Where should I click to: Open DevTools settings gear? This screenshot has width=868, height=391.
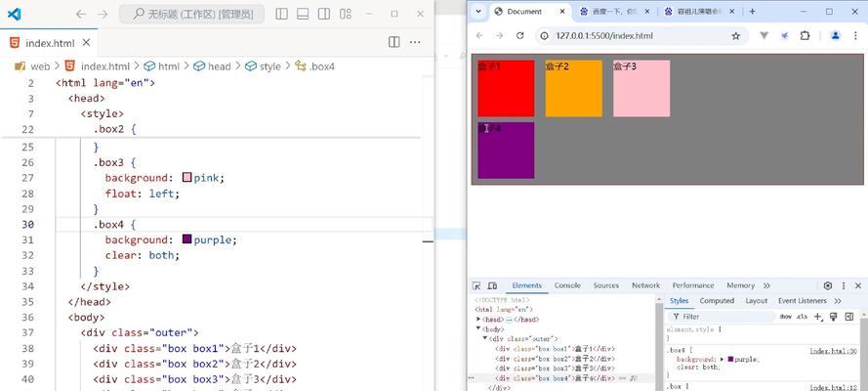point(828,285)
